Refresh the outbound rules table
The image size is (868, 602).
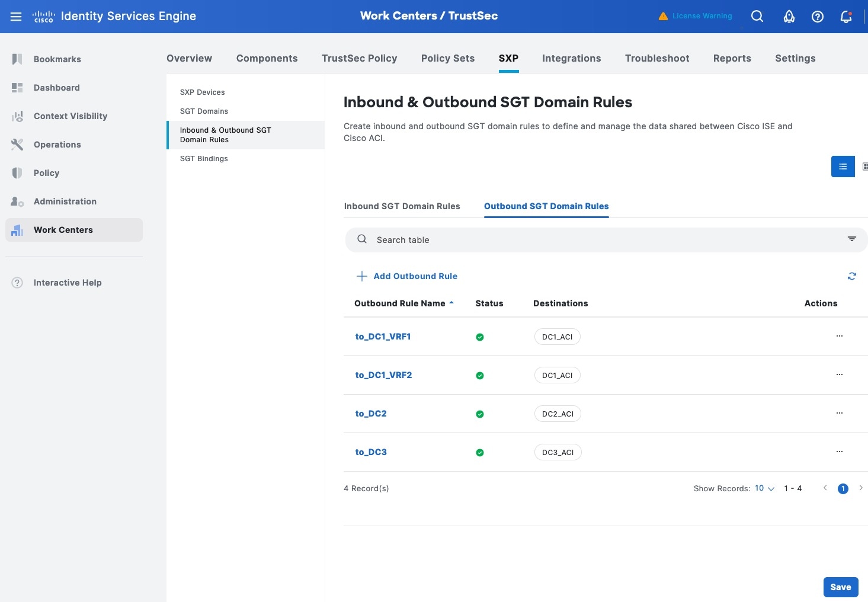tap(851, 276)
